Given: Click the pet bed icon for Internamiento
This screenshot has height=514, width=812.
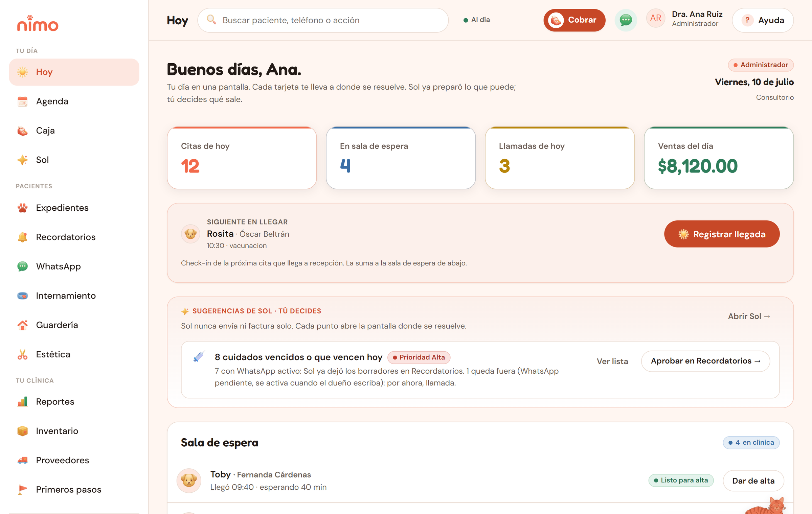Looking at the screenshot, I should coord(23,296).
